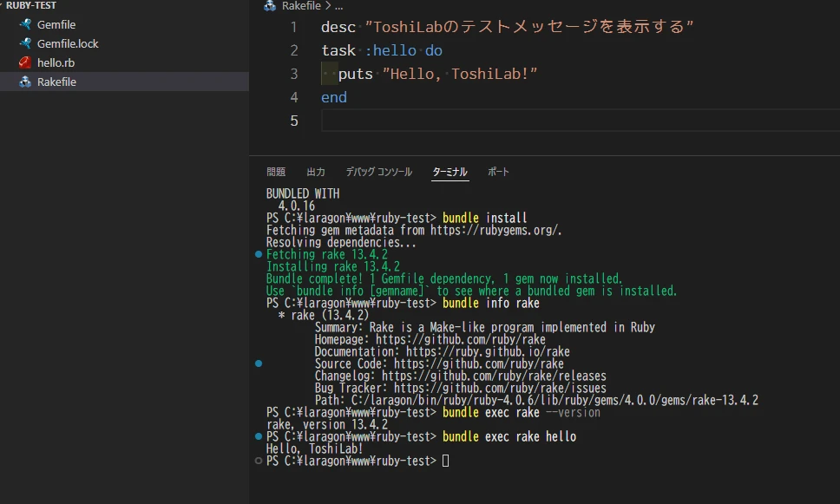Open the Homepage link https://github.com/ruby/rake
The image size is (840, 504).
(460, 339)
